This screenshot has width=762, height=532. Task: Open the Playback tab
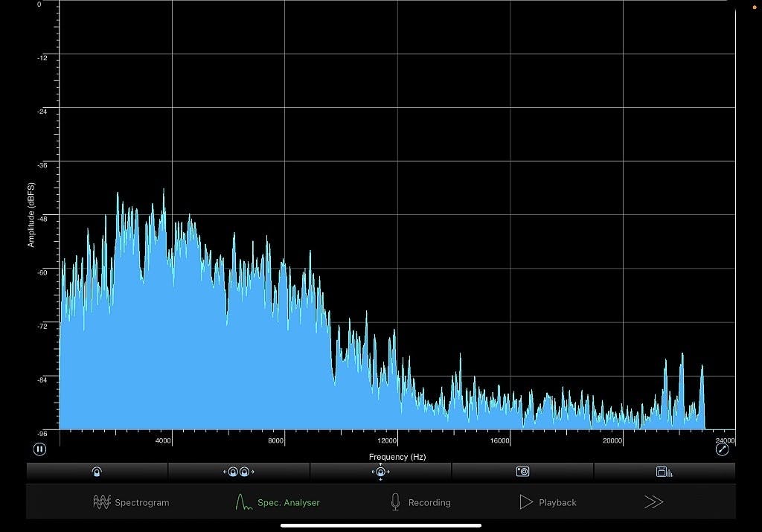(x=548, y=502)
